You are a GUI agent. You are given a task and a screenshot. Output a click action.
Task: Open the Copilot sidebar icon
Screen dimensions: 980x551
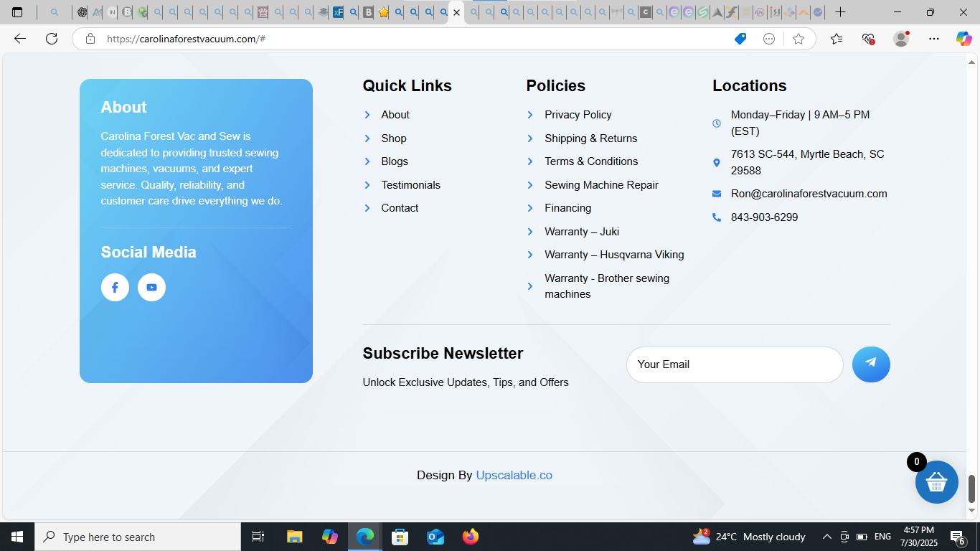point(963,39)
